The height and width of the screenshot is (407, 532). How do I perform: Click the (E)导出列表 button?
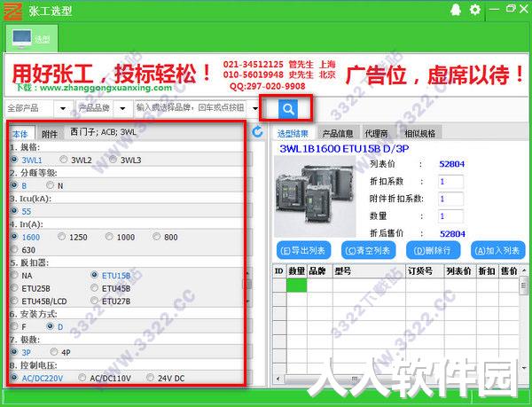point(303,250)
